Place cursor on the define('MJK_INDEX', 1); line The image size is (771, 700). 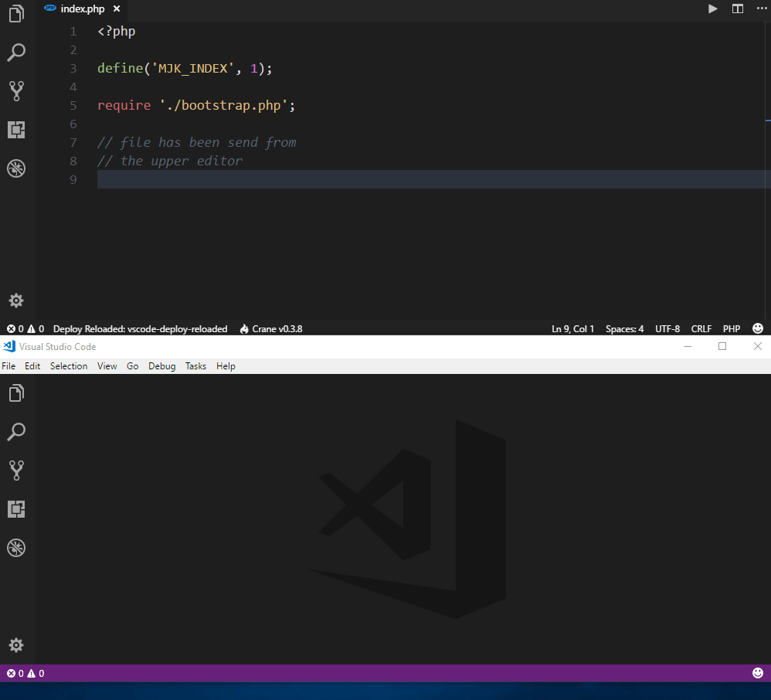pos(185,68)
